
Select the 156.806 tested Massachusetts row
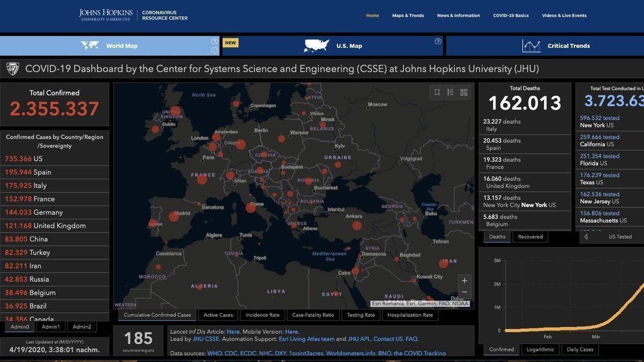pyautogui.click(x=610, y=217)
